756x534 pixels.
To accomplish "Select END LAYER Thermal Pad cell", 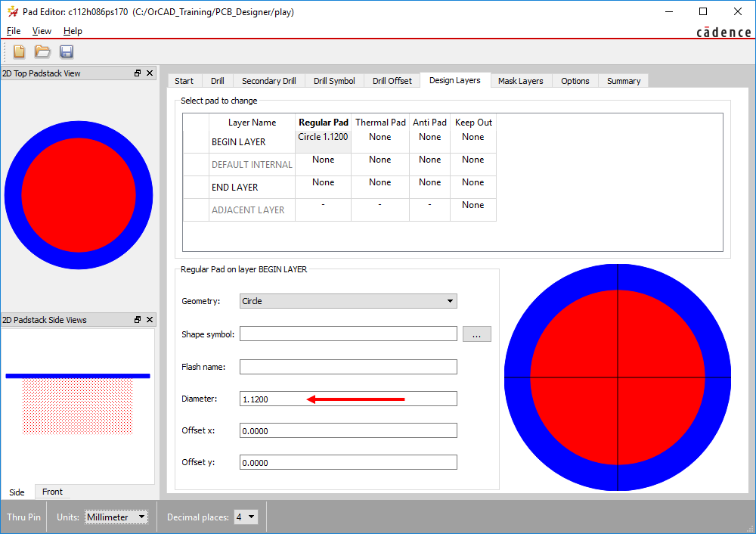I will tap(380, 187).
